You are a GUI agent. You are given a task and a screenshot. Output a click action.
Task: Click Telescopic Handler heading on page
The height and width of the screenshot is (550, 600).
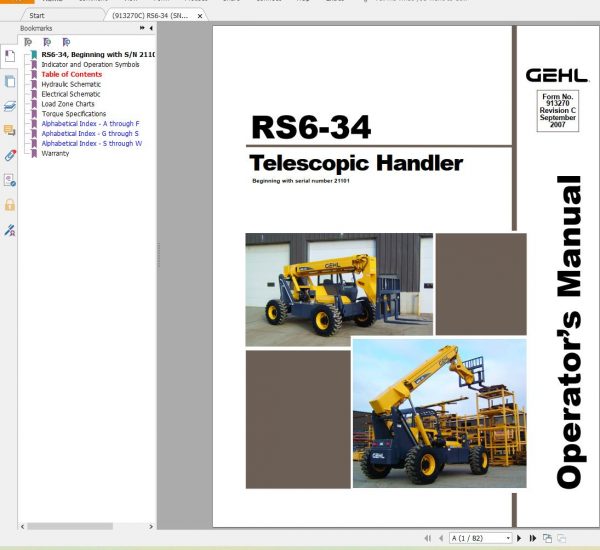click(356, 163)
